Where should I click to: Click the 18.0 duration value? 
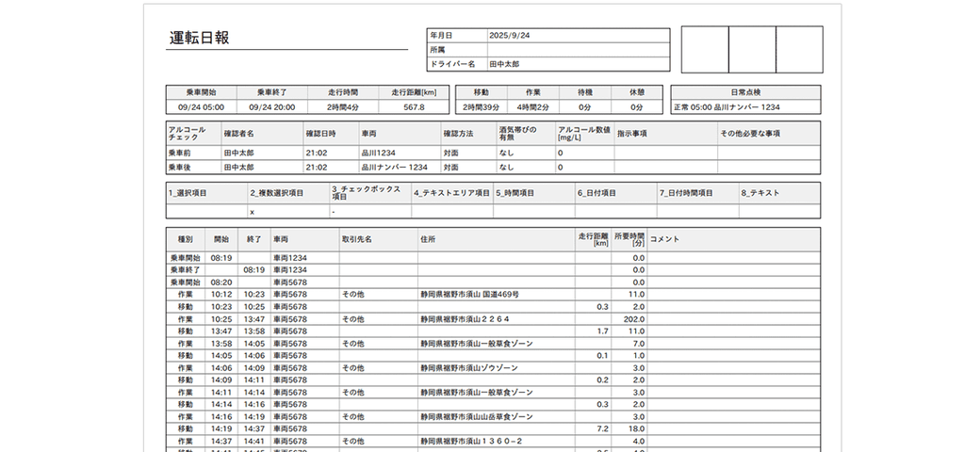(x=636, y=428)
